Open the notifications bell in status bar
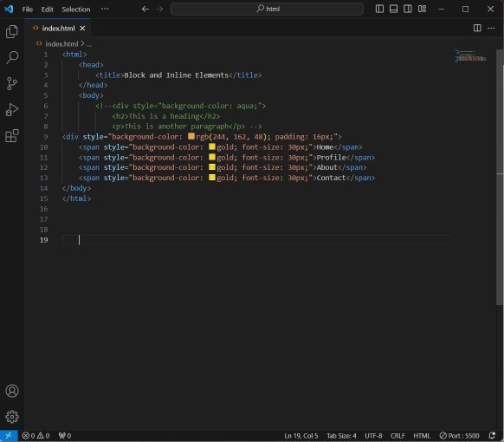Image resolution: width=504 pixels, height=442 pixels. coord(492,436)
